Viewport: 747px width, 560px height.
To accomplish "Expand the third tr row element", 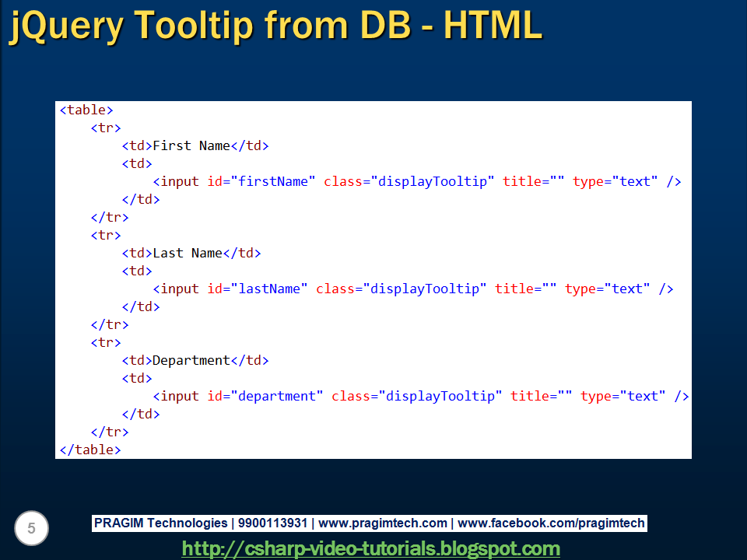I will 106,342.
